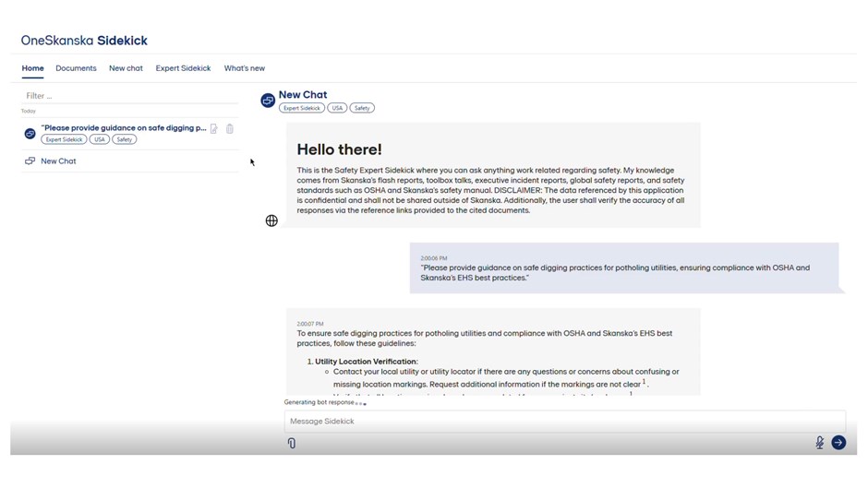Click the Message Sidekick input field
The image size is (868, 488).
(x=564, y=421)
